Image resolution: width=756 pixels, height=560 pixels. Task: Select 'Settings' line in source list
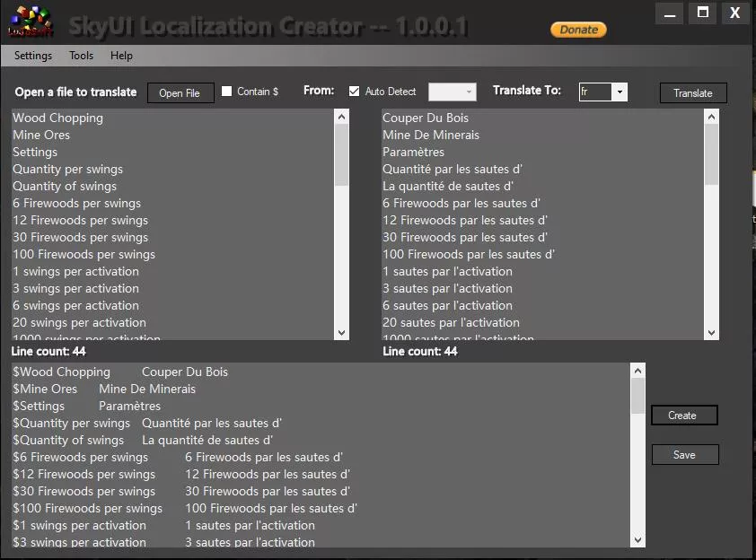(35, 153)
